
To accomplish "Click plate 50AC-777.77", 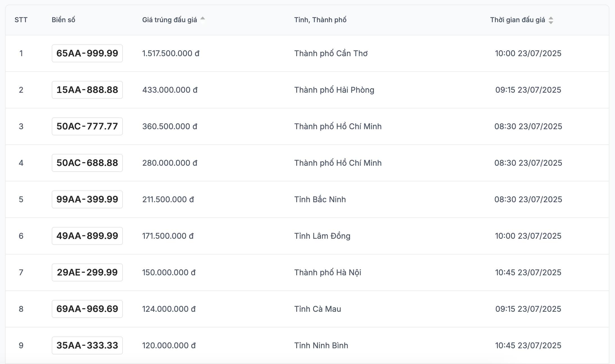I will coord(87,126).
